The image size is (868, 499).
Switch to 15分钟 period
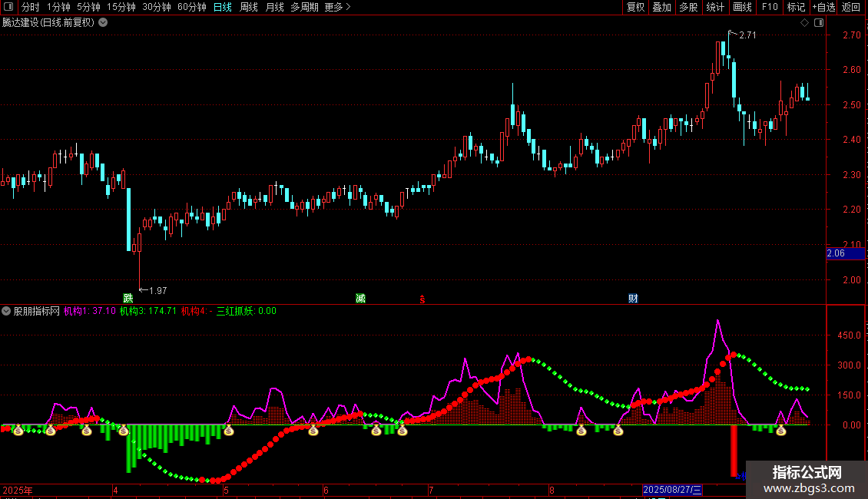(x=121, y=7)
